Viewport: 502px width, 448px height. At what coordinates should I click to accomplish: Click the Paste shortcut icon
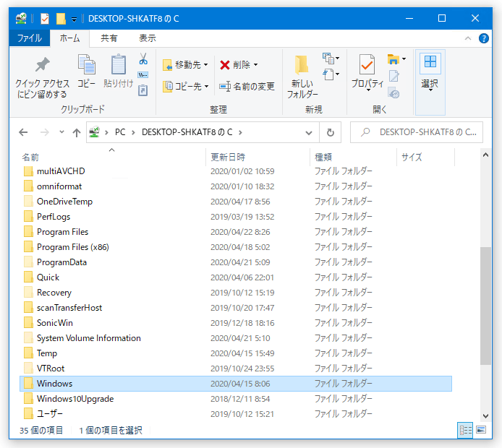click(142, 90)
